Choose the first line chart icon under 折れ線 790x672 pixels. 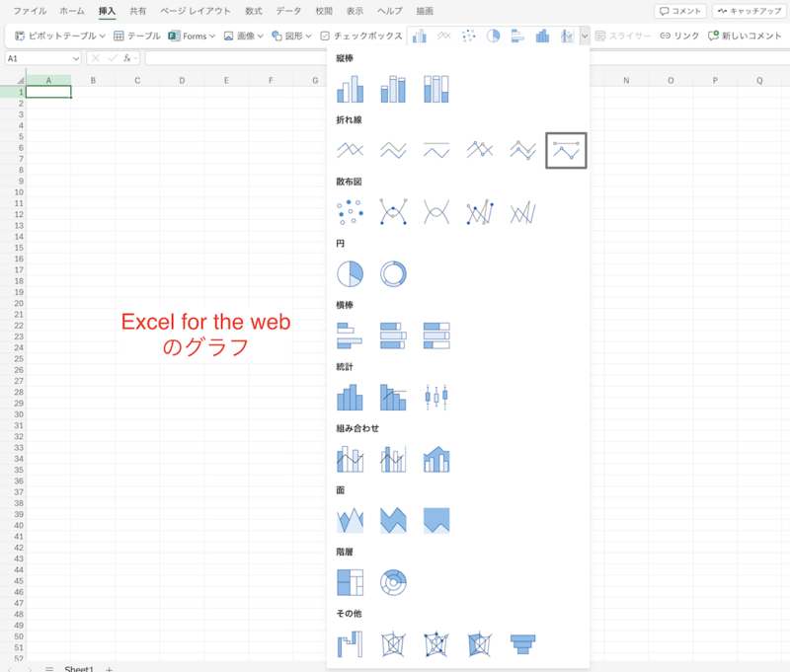[x=350, y=150]
